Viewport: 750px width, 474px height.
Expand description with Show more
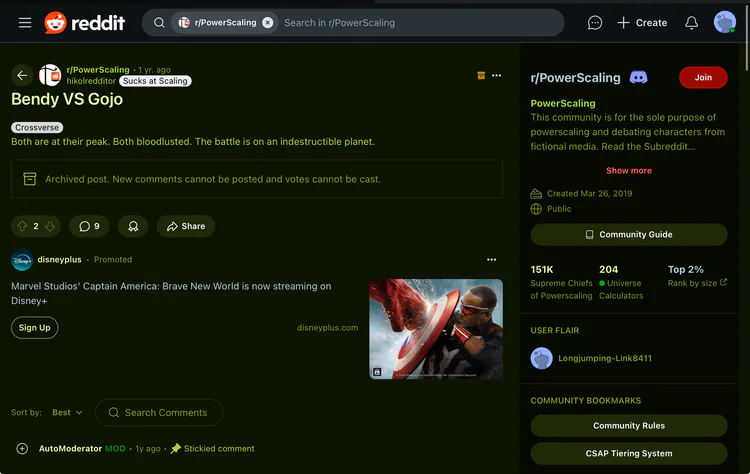(629, 170)
